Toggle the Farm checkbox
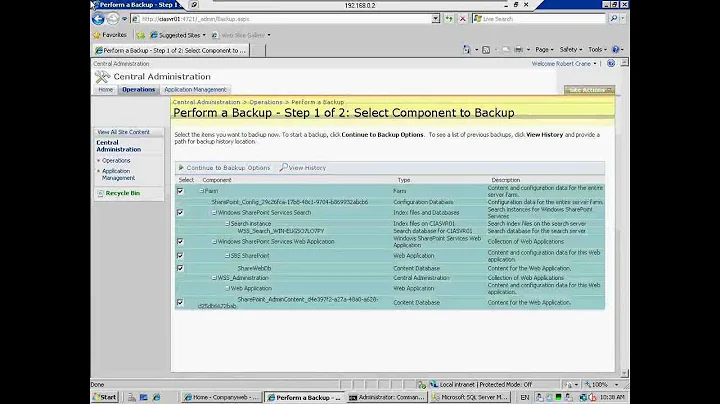Image resolution: width=720 pixels, height=404 pixels. [x=180, y=191]
